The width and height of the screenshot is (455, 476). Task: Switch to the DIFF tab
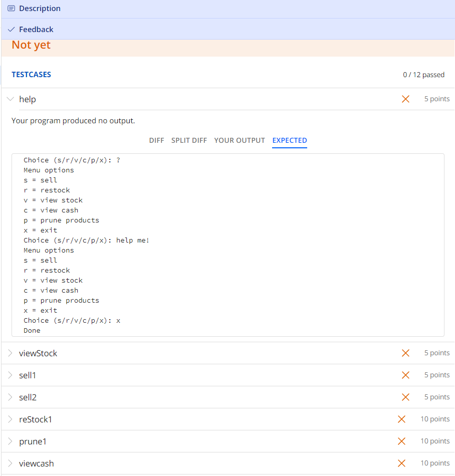coord(156,140)
